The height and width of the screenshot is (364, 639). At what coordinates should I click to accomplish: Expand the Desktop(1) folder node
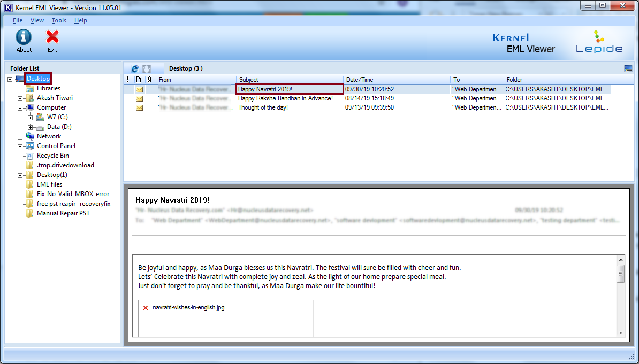click(x=20, y=175)
